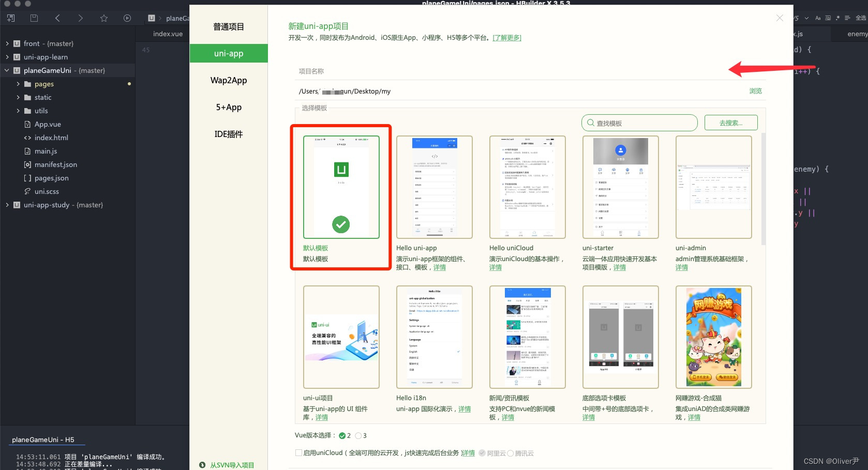Expand the uni-app-study project tree
The height and width of the screenshot is (470, 868).
click(x=7, y=205)
